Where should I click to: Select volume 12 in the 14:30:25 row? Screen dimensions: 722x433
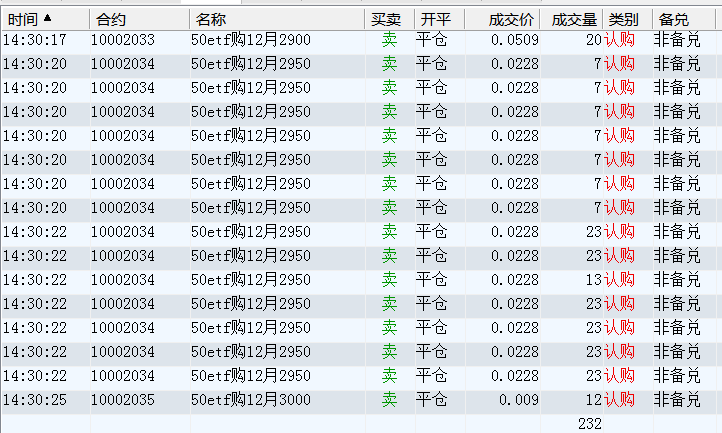coord(594,400)
